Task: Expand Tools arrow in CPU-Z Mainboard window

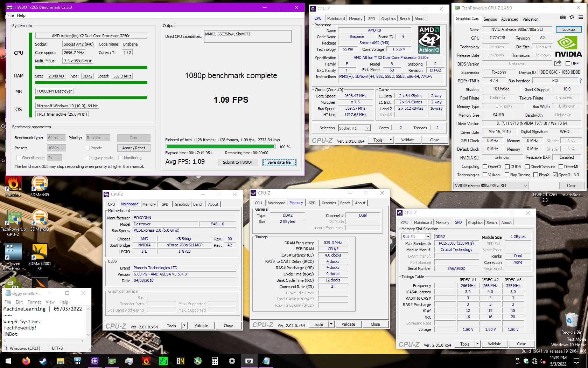Action: [184, 326]
